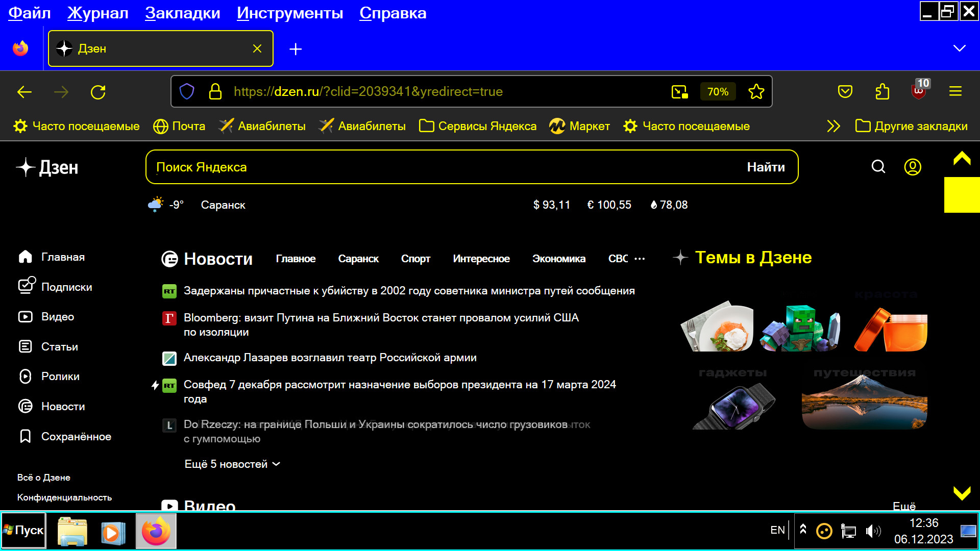The height and width of the screenshot is (551, 980).
Task: Open the food plate topic thumbnail
Action: 718,325
